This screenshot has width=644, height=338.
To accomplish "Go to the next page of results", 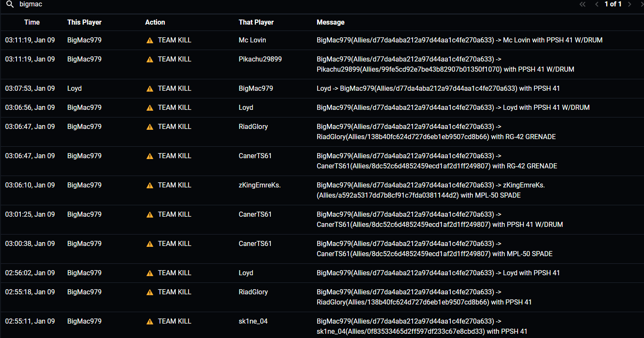I will [x=630, y=4].
